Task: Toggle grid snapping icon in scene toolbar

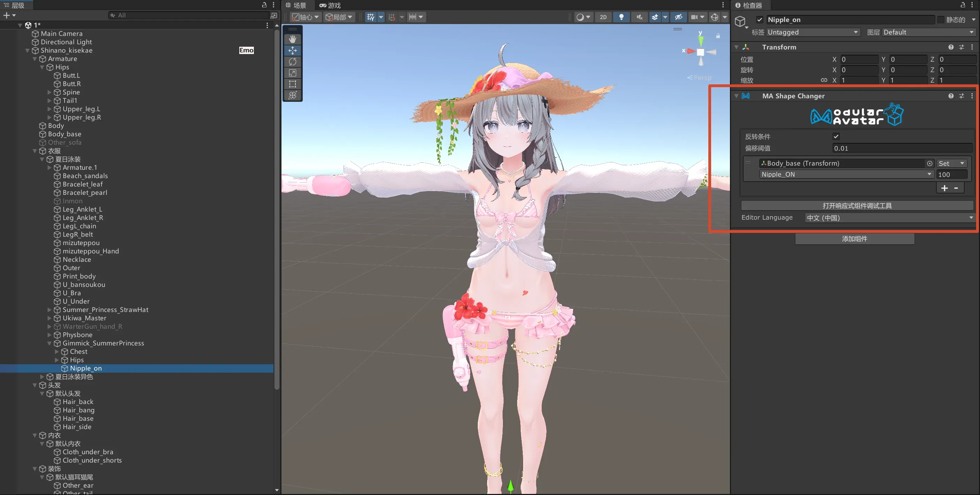Action: (x=370, y=17)
